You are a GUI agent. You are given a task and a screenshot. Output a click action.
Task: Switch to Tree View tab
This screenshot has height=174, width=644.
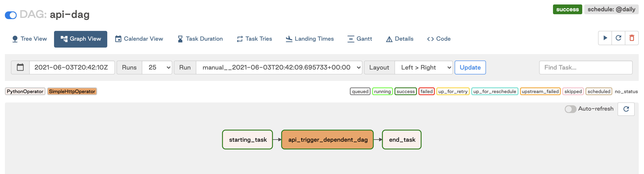[29, 39]
